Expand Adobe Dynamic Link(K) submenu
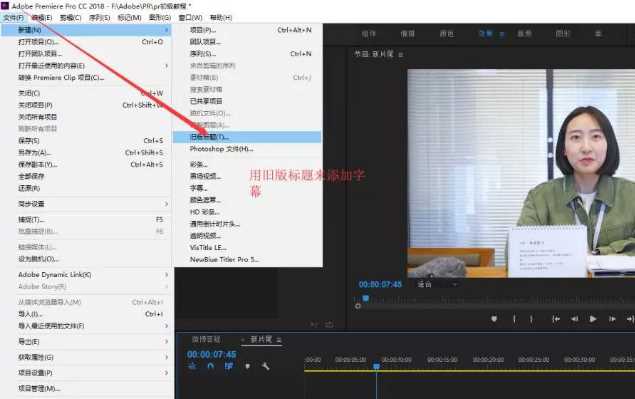 coord(166,275)
